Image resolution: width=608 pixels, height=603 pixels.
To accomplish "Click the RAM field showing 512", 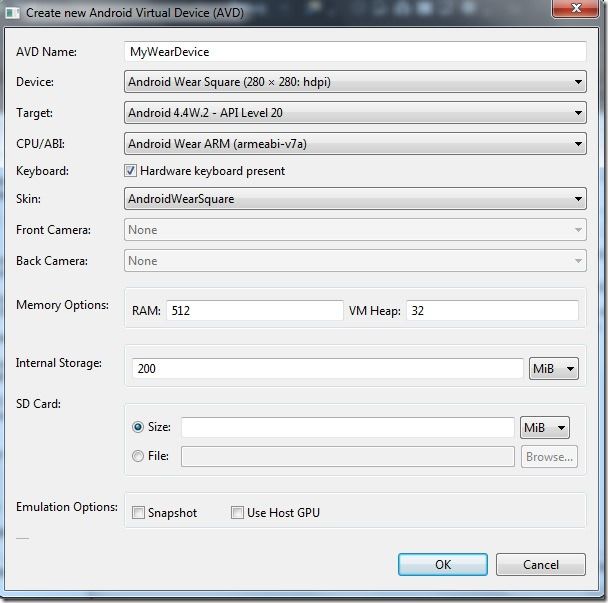I will (255, 311).
